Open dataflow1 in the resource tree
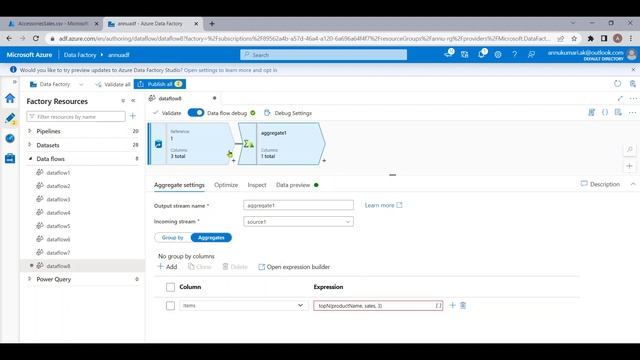Viewport: 640px width, 360px height. (58, 173)
